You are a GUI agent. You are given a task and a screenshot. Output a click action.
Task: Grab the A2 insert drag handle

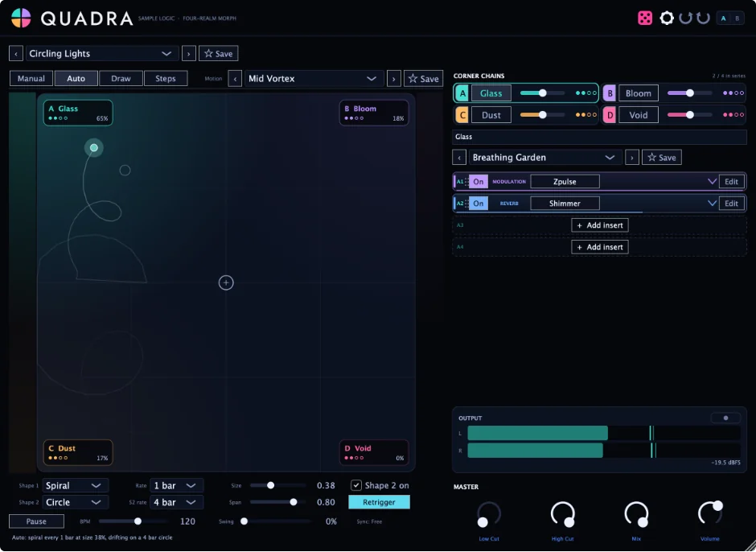click(466, 204)
